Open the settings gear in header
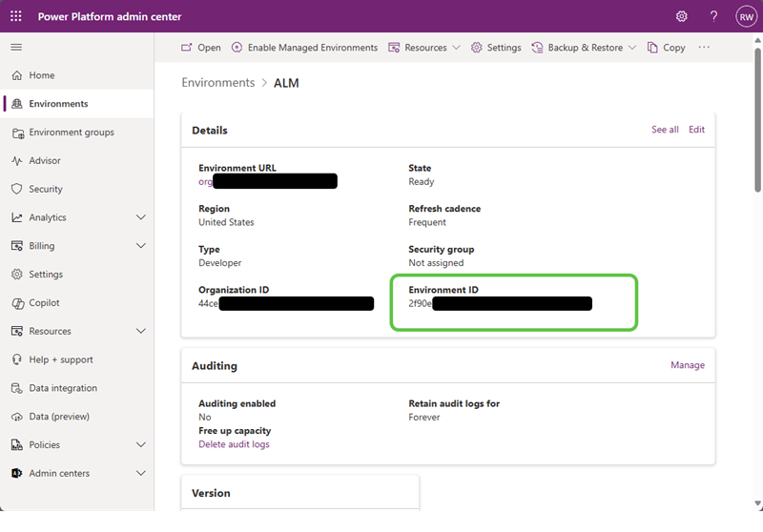The width and height of the screenshot is (763, 532). point(681,16)
